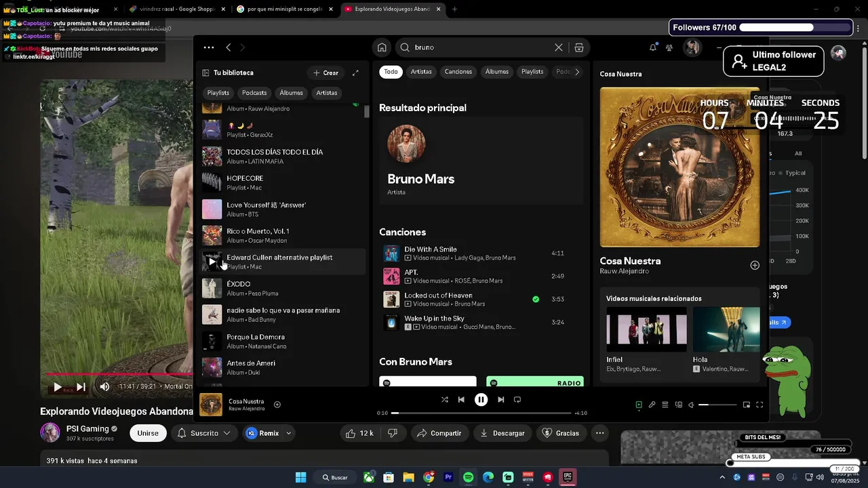Open Spotify home via the house icon

click(x=382, y=47)
